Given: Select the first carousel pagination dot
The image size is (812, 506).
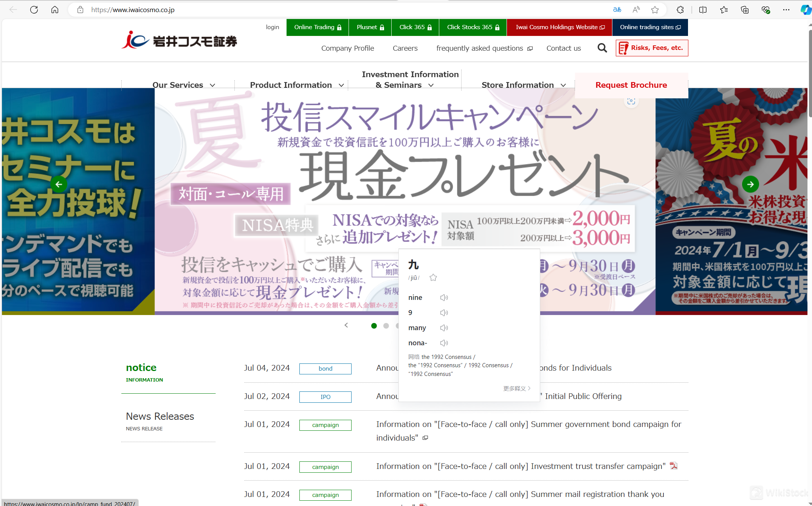Looking at the screenshot, I should pos(374,326).
